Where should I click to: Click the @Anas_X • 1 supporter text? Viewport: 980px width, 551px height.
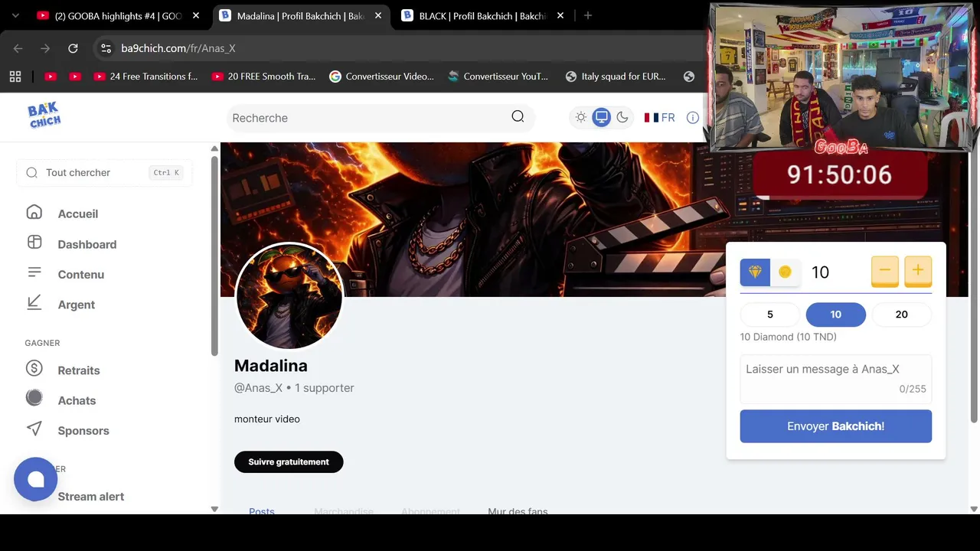tap(294, 388)
